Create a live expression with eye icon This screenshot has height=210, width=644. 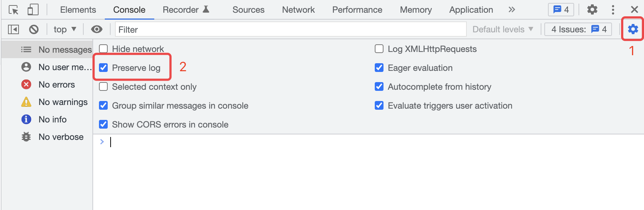(96, 29)
